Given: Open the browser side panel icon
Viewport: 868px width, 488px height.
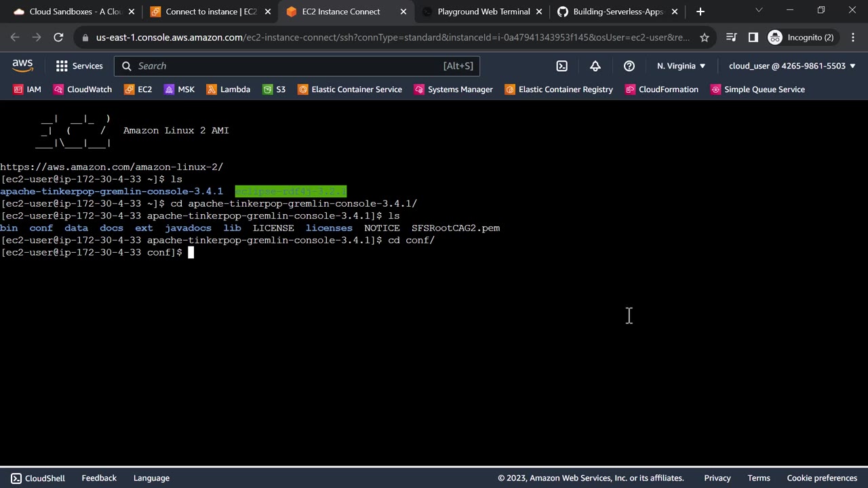Looking at the screenshot, I should (x=753, y=37).
